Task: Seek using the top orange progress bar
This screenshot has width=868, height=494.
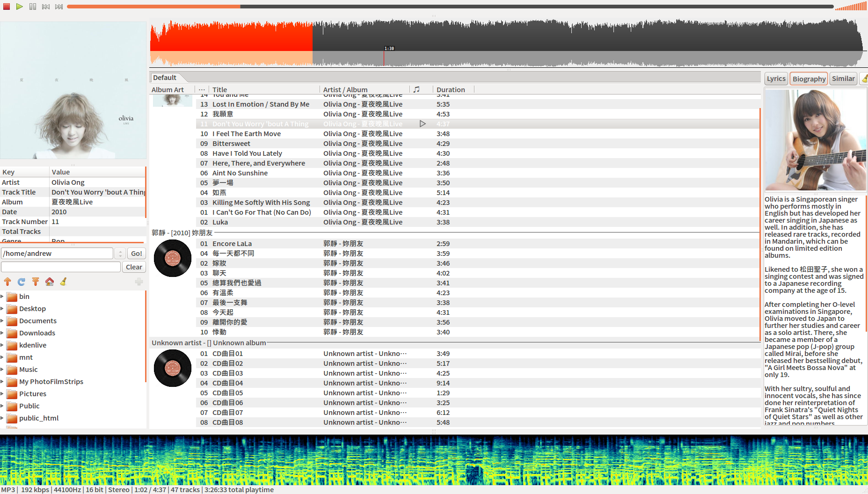Action: (x=450, y=7)
